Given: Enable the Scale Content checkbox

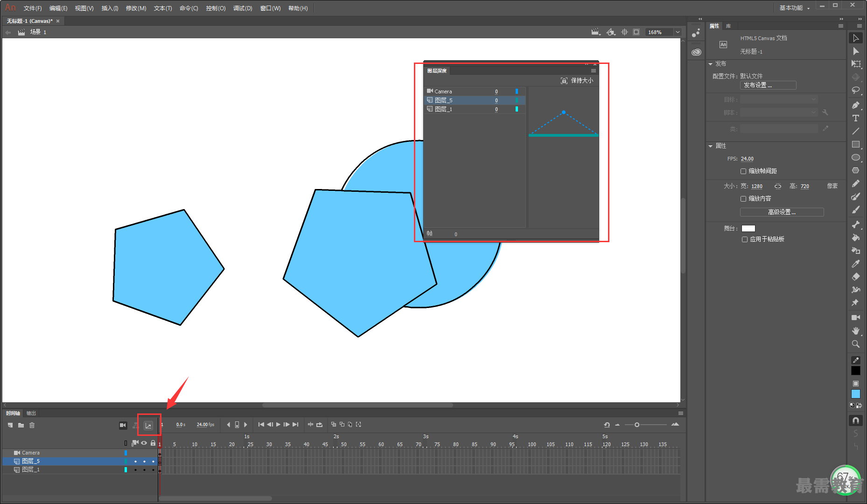Looking at the screenshot, I should (x=743, y=199).
